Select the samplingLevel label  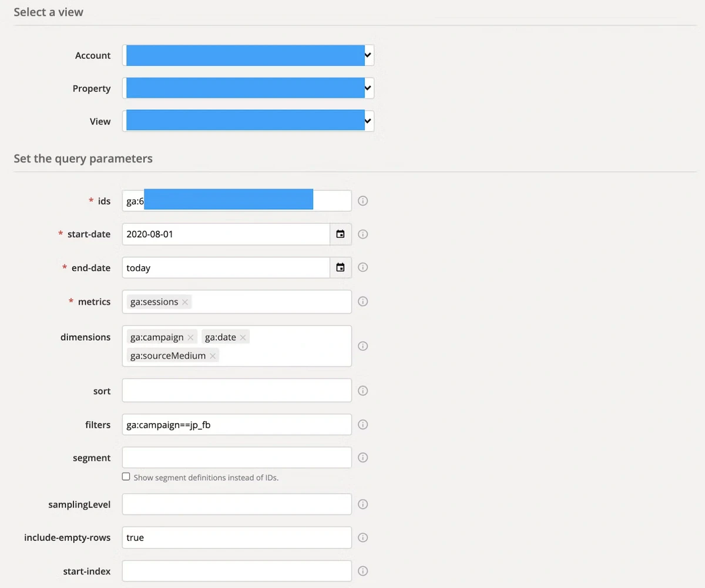[79, 505]
